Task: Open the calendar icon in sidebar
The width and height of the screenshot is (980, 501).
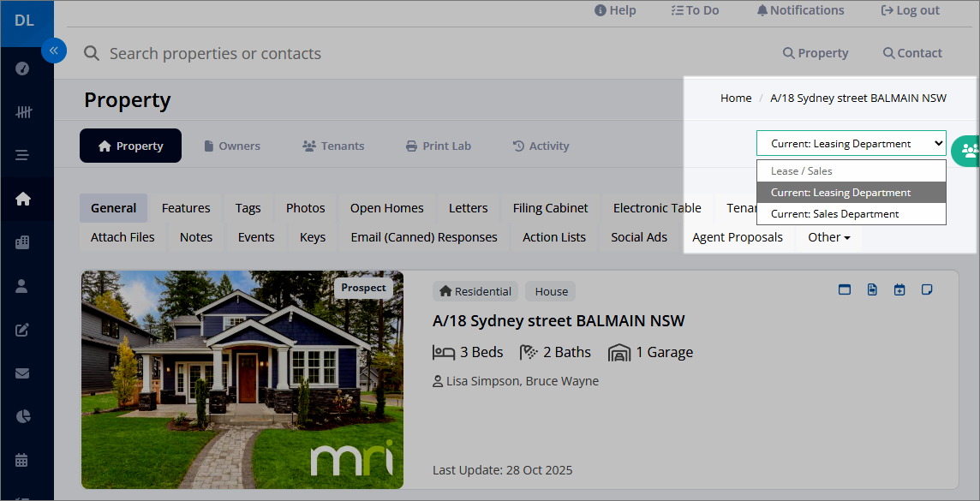Action: click(22, 461)
